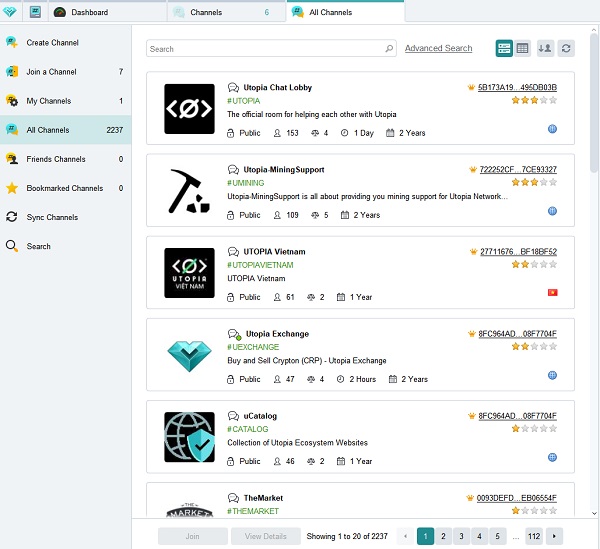This screenshot has height=549, width=600.
Task: Go to page 2
Action: [443, 536]
